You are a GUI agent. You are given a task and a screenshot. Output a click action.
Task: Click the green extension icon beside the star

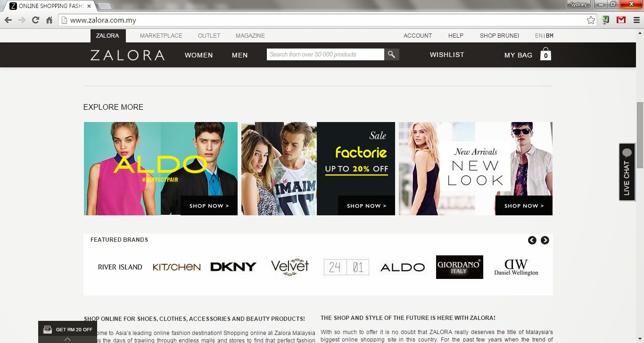[x=606, y=20]
